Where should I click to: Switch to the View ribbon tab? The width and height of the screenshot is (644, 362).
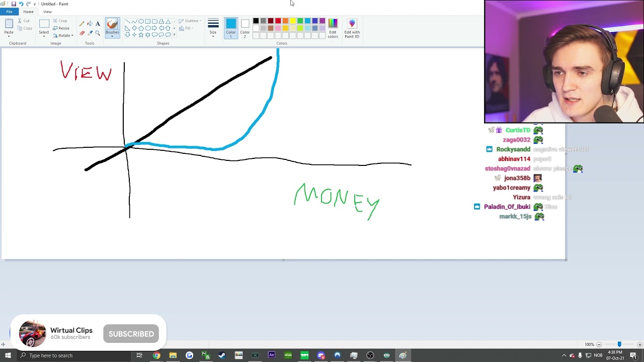[x=47, y=12]
